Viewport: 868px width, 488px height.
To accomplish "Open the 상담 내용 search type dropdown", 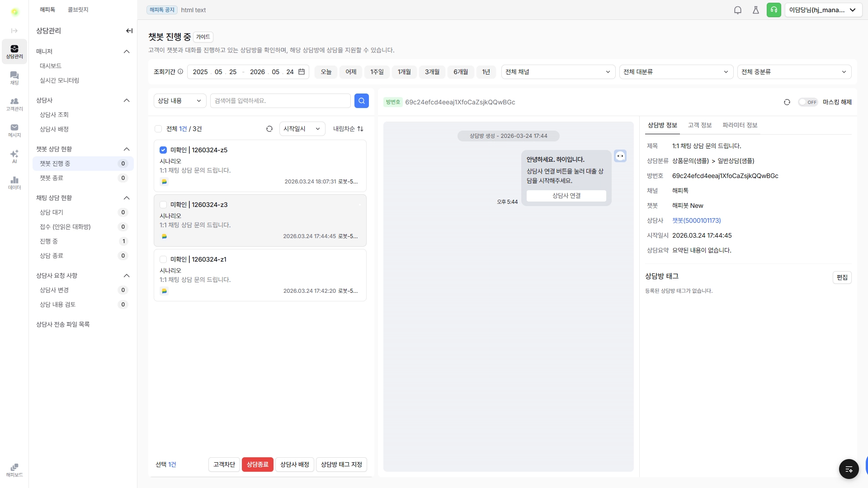I will 180,101.
